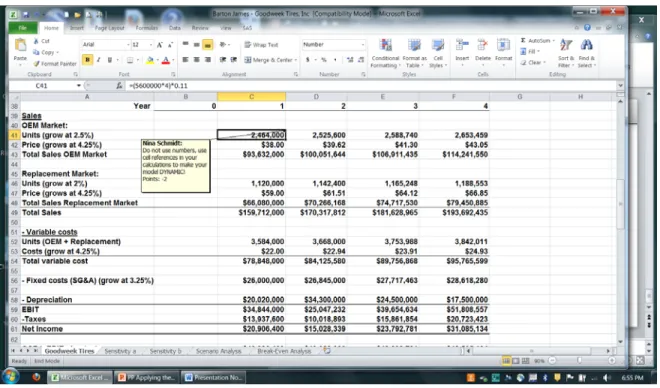Center text horizontally

tap(196, 60)
